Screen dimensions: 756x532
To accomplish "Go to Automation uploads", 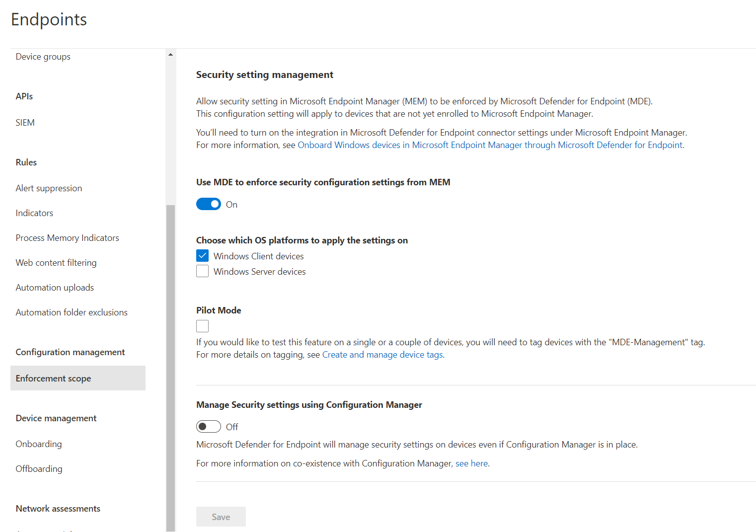I will 55,287.
